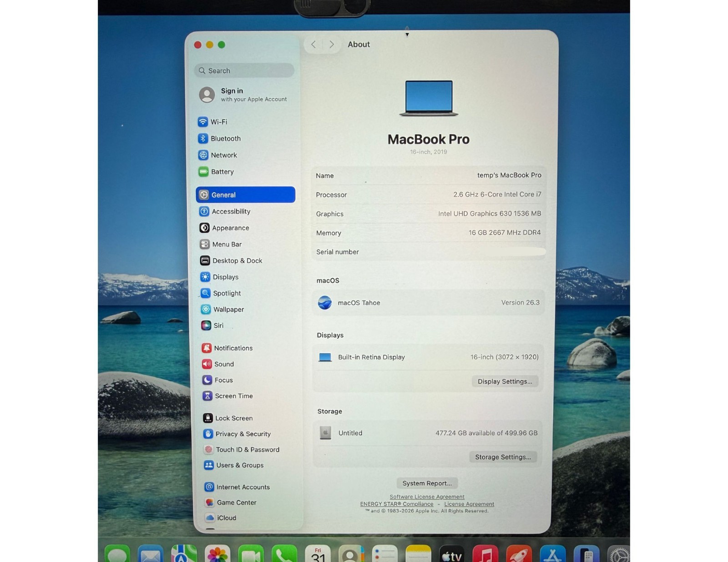
Task: Open Privacy & Security settings
Action: (237, 434)
